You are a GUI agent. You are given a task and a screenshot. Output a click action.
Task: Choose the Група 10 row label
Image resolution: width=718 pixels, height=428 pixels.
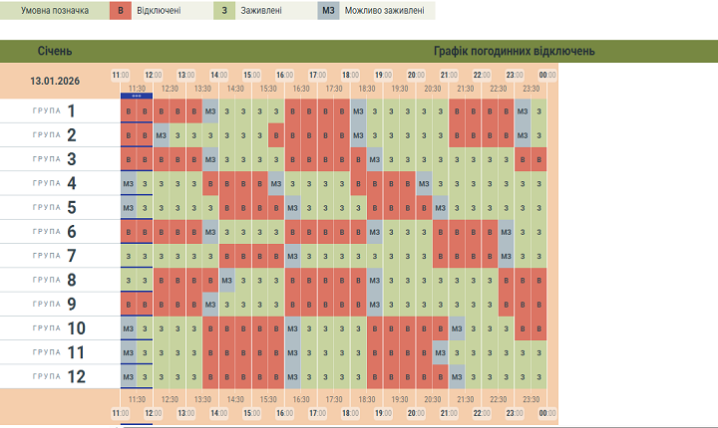55,328
